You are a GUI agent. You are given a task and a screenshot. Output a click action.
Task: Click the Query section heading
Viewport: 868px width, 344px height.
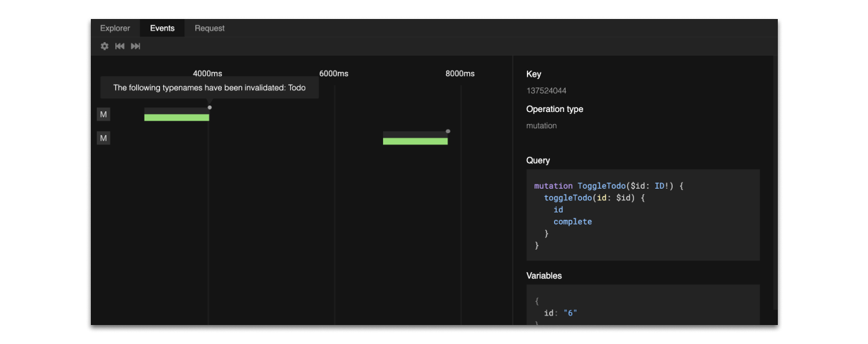pyautogui.click(x=538, y=161)
